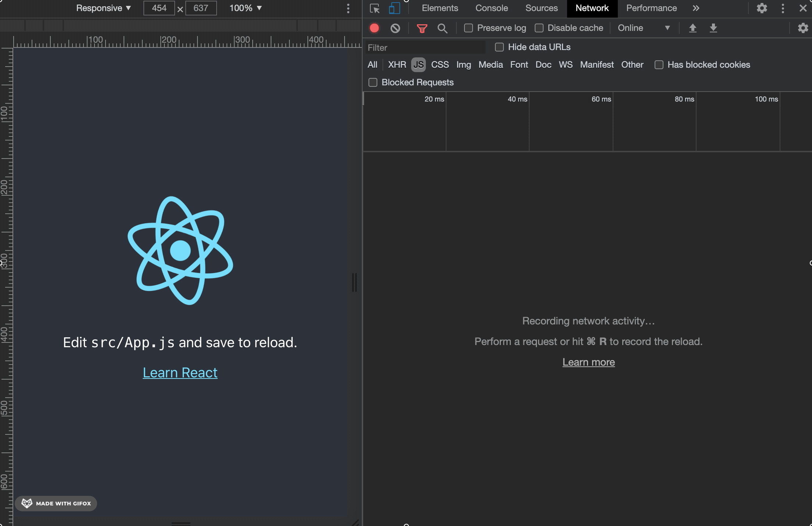The height and width of the screenshot is (526, 812).
Task: Select the All request type filter
Action: click(x=373, y=65)
